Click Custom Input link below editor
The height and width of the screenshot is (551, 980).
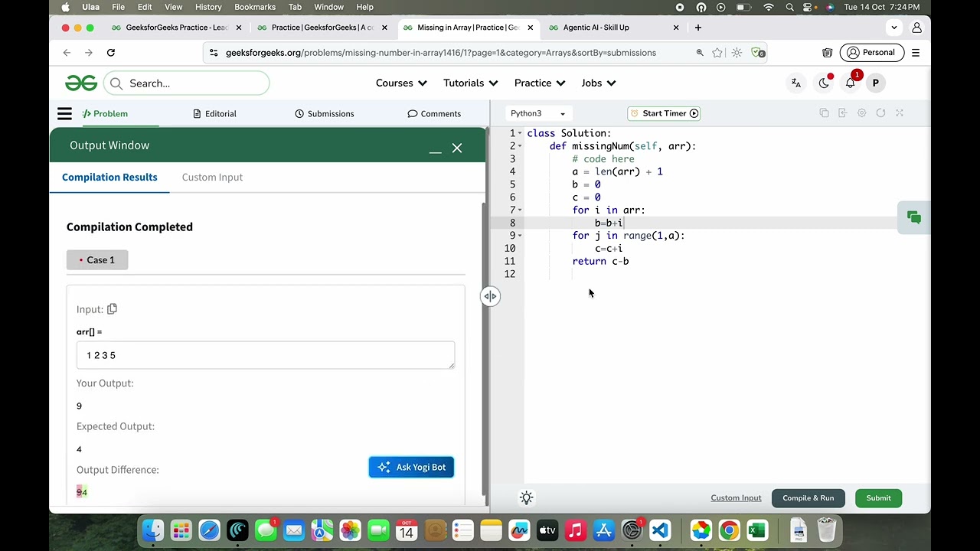(x=736, y=498)
